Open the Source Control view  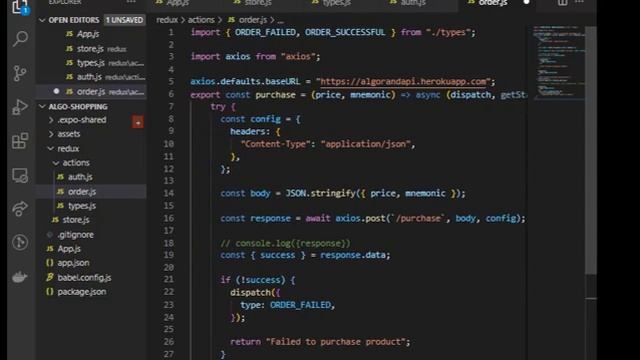[x=20, y=73]
